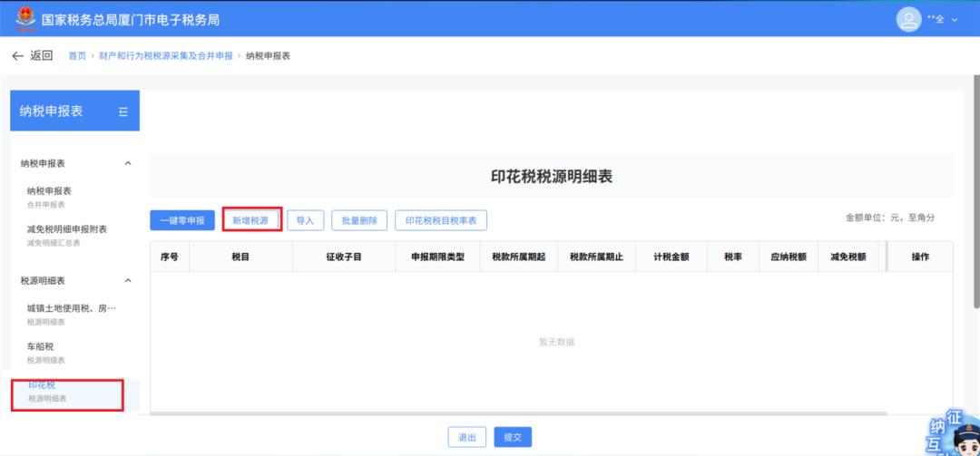
Task: Open 纳税申报表 合并申报表 item
Action: [x=75, y=197]
